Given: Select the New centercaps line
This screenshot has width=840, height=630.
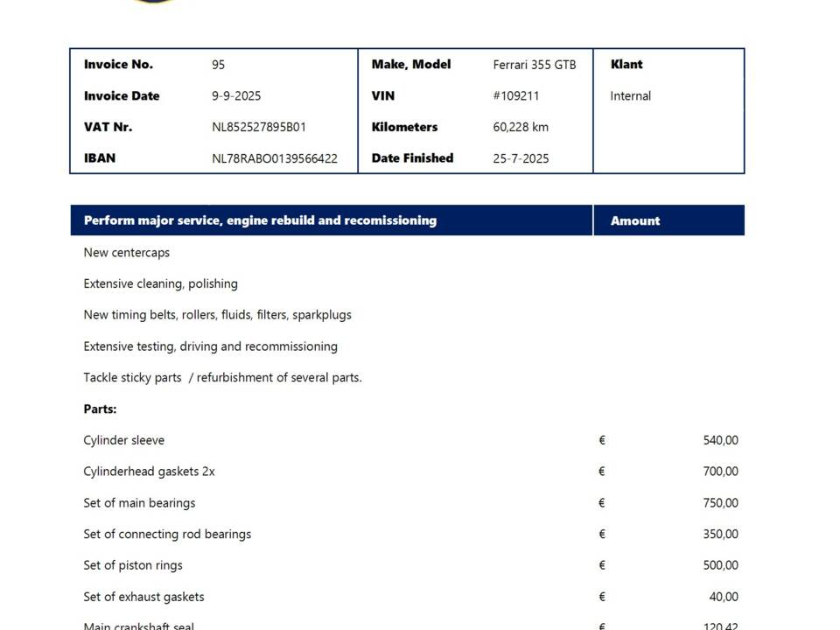Looking at the screenshot, I should (x=126, y=252).
